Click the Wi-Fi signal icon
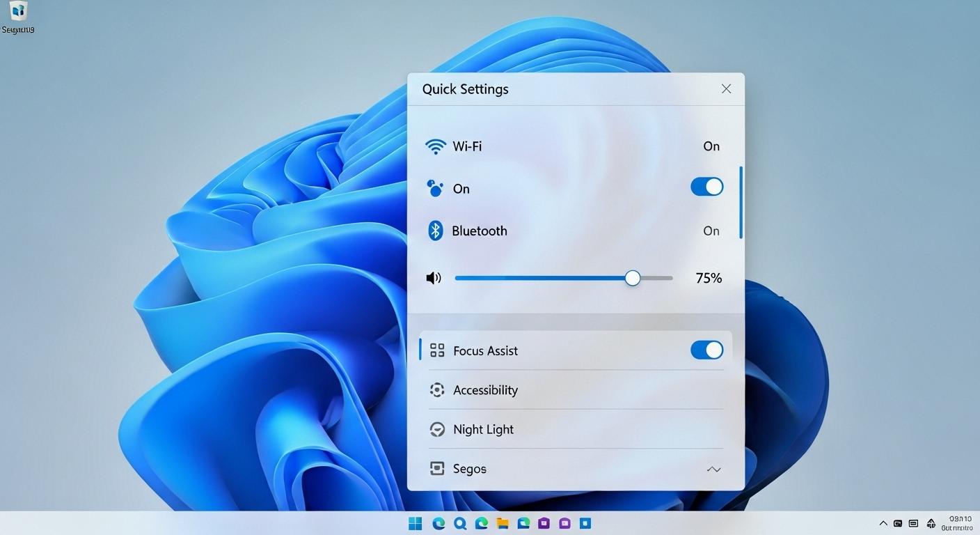The height and width of the screenshot is (535, 980). 435,146
